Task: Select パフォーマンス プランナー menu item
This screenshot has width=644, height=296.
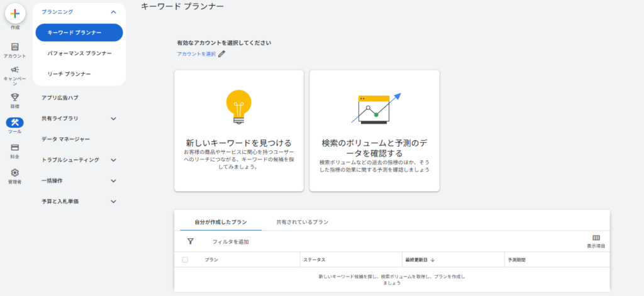Action: 80,53
